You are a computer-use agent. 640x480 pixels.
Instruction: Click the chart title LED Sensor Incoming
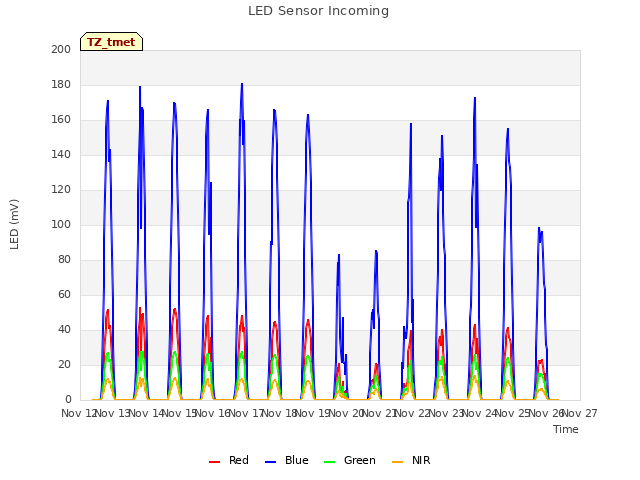tap(318, 11)
